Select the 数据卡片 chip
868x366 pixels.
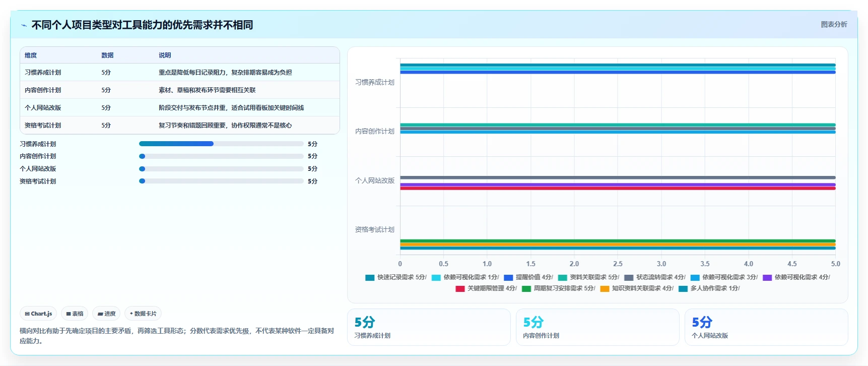143,314
